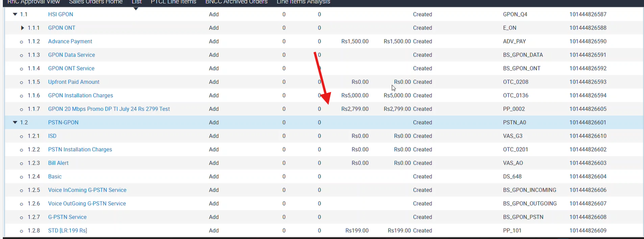Viewport: 644px width, 239px height.
Task: Click the bullet icon beside row 1.2.1
Action: (22, 136)
